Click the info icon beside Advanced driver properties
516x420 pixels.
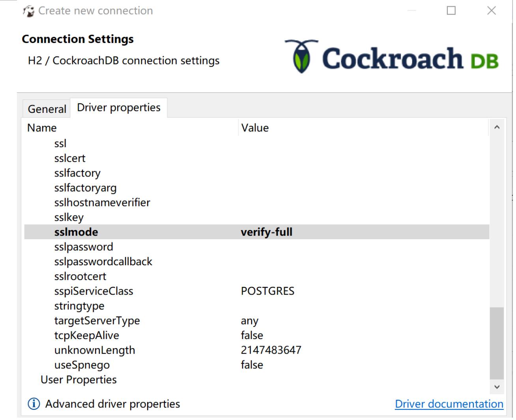tap(34, 404)
